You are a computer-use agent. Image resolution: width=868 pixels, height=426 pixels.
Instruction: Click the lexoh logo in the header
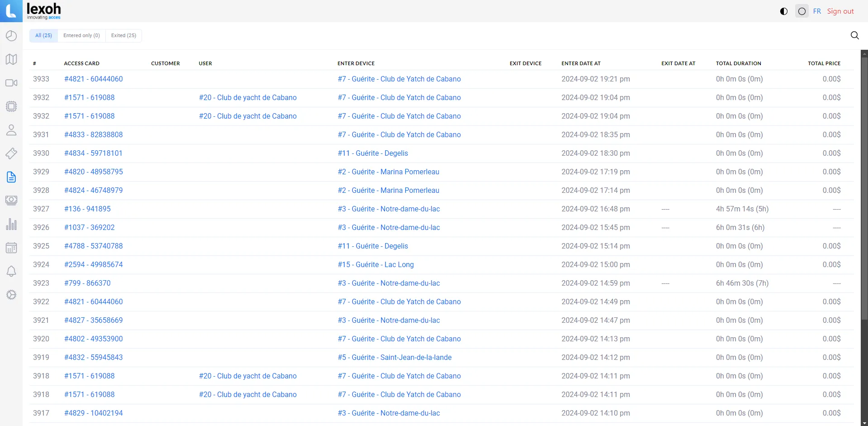[43, 11]
